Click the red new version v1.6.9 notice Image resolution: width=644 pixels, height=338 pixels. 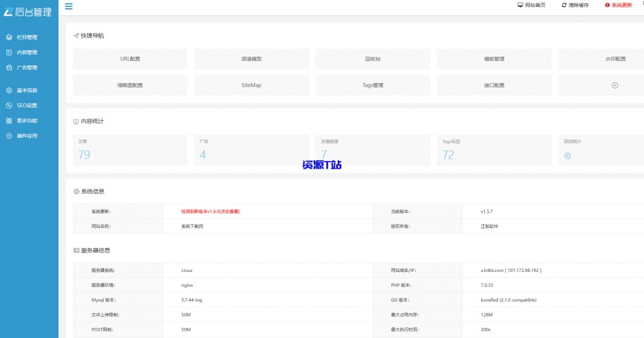click(210, 211)
